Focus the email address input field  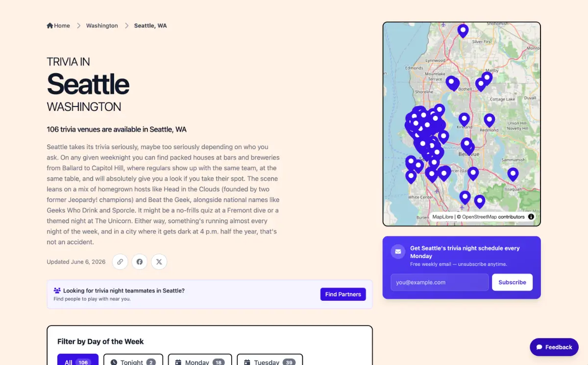(440, 282)
